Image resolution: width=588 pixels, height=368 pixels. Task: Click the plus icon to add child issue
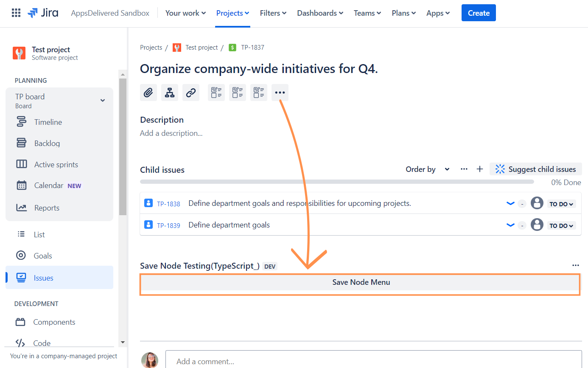tap(480, 169)
